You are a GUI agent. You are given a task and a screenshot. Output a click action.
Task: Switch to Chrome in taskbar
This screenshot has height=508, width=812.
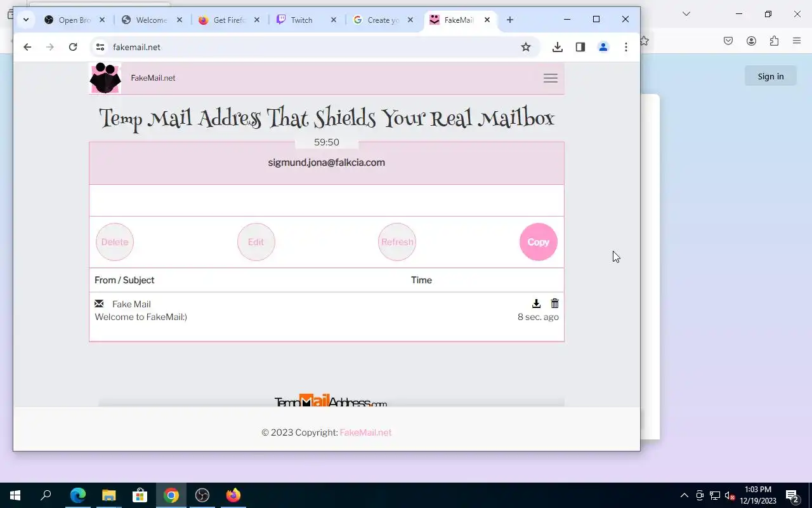(171, 495)
